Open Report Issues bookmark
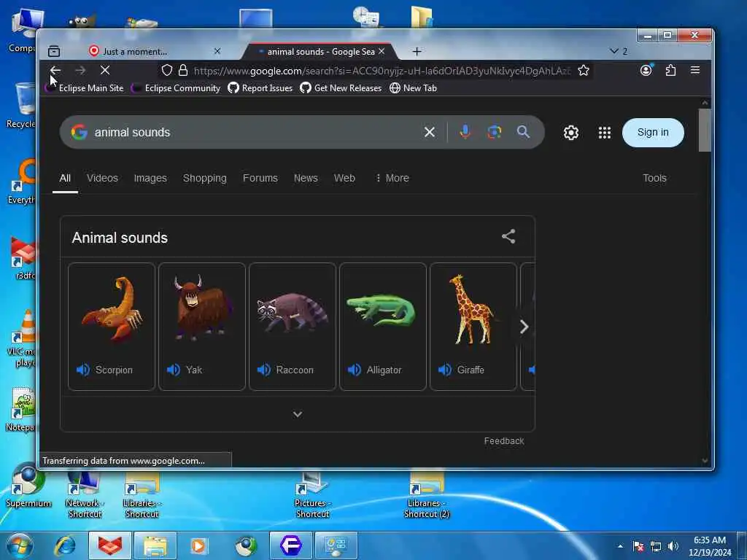The image size is (747, 560). 260,88
